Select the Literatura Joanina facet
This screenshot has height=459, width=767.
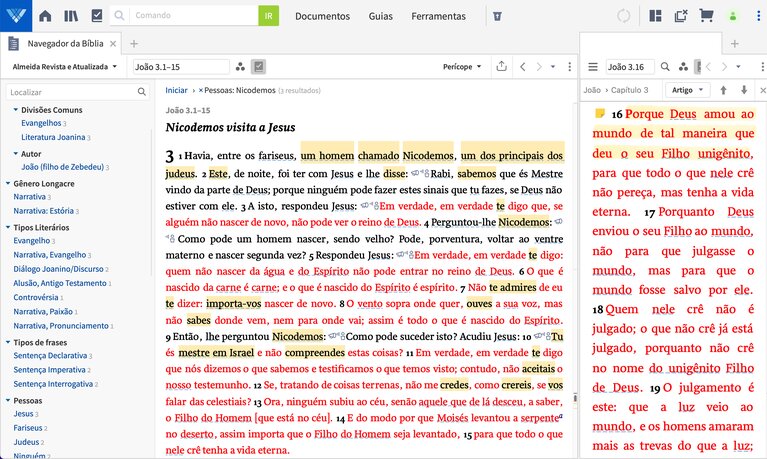coord(53,138)
